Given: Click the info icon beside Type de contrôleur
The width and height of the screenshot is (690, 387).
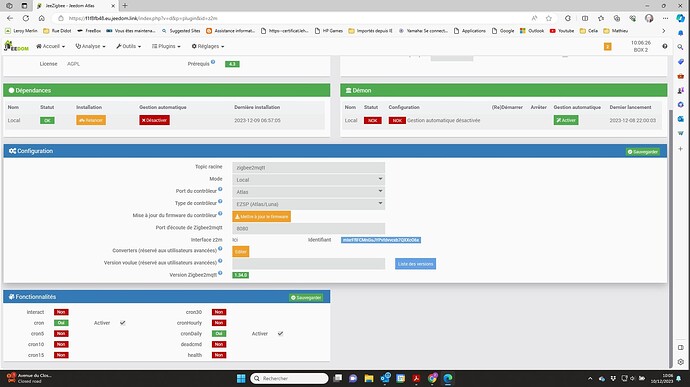Looking at the screenshot, I should pos(220,202).
